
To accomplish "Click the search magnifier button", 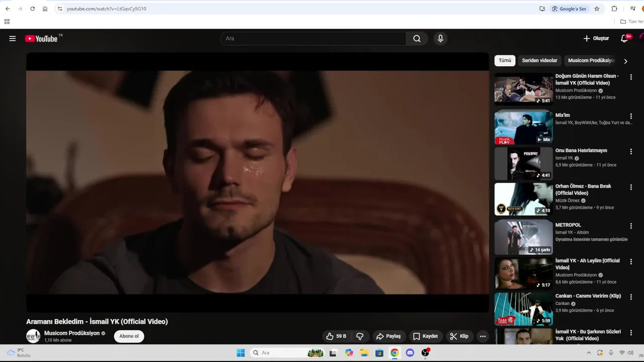I will click(417, 39).
